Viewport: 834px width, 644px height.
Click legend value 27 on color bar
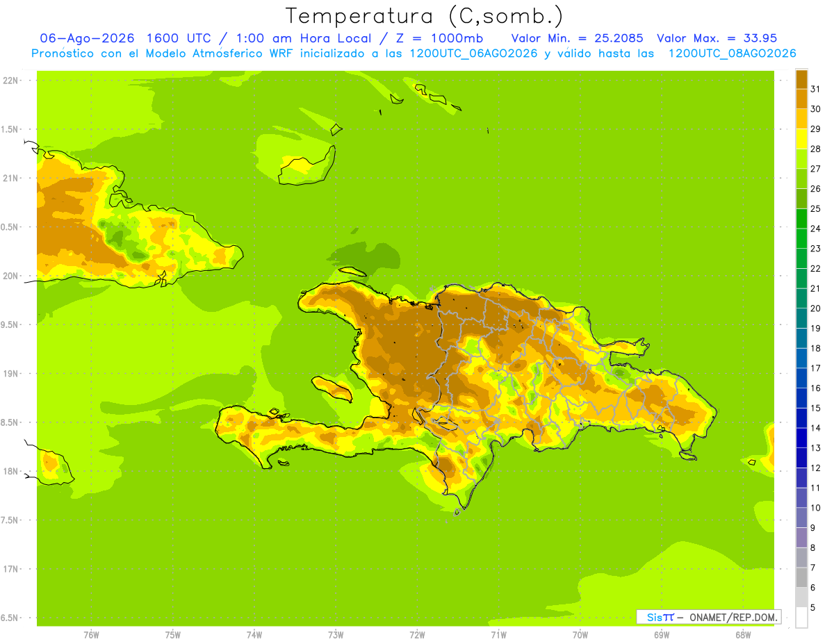(x=816, y=169)
